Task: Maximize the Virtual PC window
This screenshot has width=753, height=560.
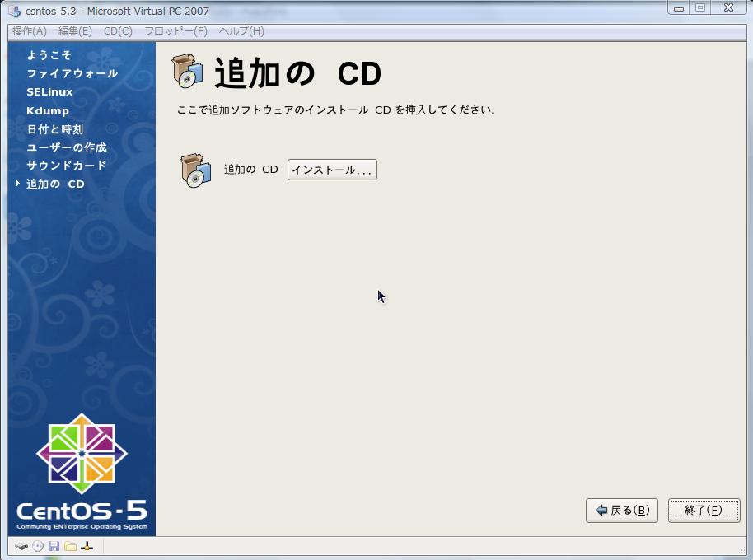Action: click(x=700, y=8)
